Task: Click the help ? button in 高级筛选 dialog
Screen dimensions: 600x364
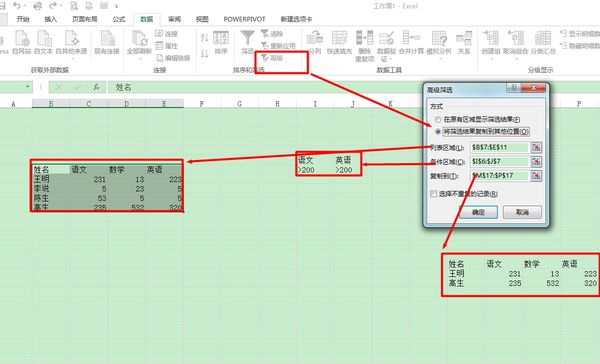Action: (x=514, y=88)
